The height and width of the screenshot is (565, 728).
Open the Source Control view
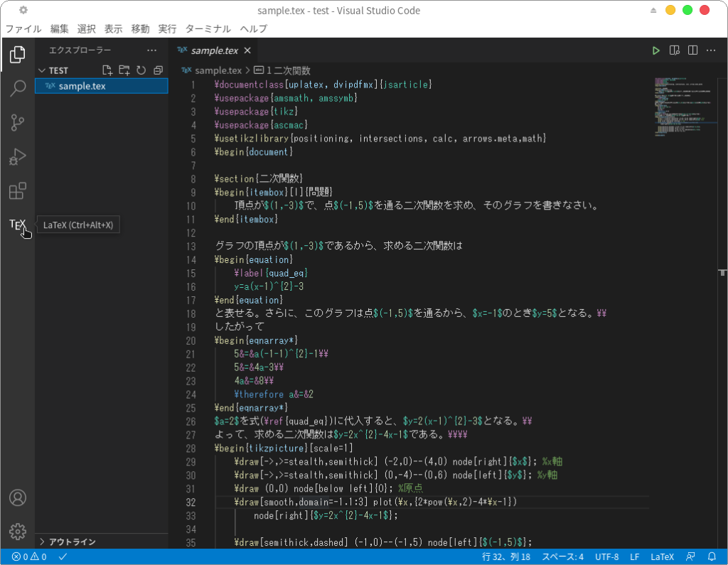18,122
